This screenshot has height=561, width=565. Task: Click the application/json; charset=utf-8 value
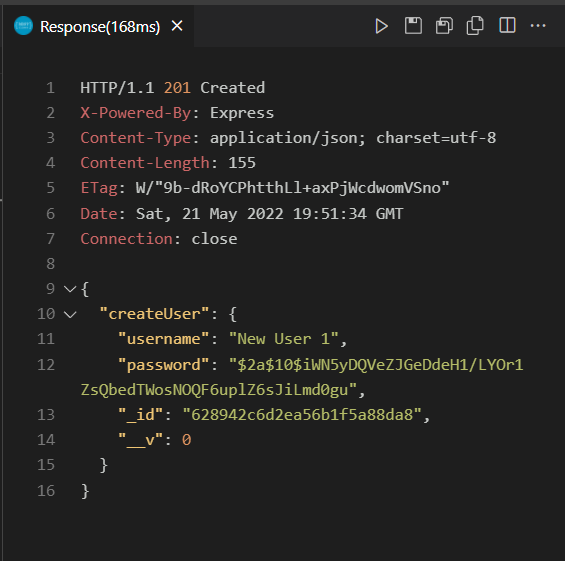tap(353, 138)
